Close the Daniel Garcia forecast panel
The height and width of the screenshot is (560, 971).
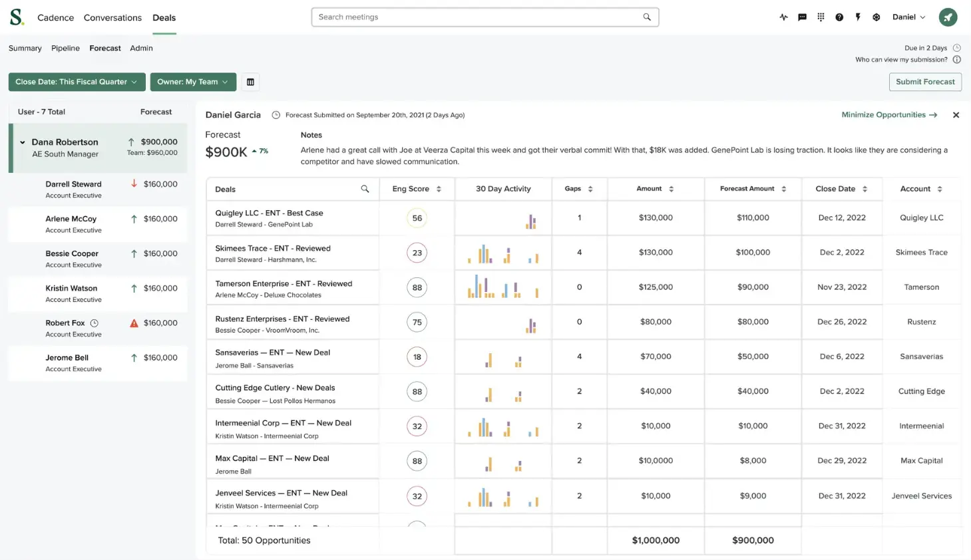click(x=956, y=115)
